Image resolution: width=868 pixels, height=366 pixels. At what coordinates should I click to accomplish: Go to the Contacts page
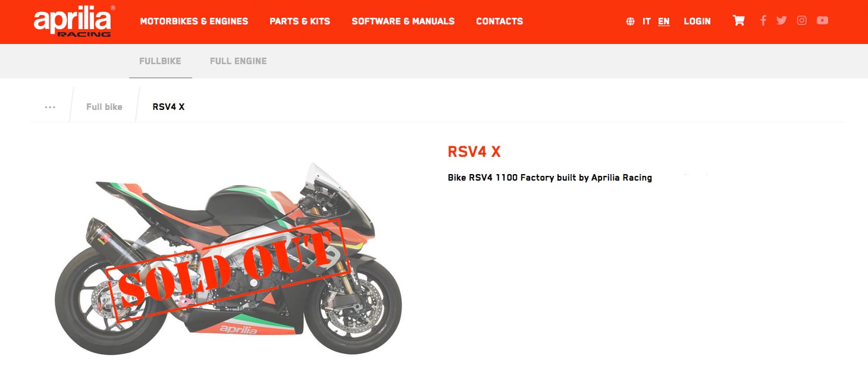click(x=500, y=21)
